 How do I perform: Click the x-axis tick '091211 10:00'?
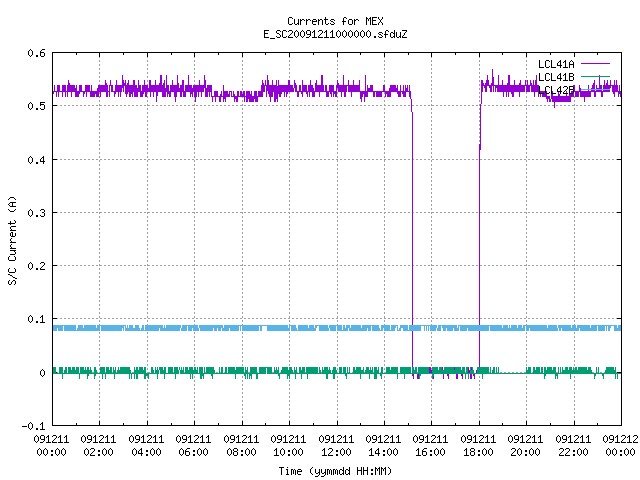click(x=288, y=446)
